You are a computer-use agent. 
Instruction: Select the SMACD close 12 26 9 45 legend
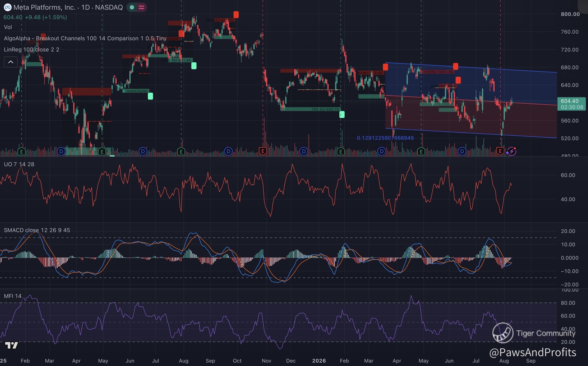[x=37, y=230]
